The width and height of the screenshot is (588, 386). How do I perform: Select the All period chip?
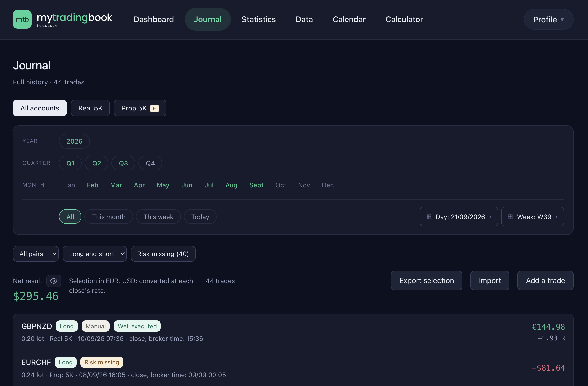point(70,217)
